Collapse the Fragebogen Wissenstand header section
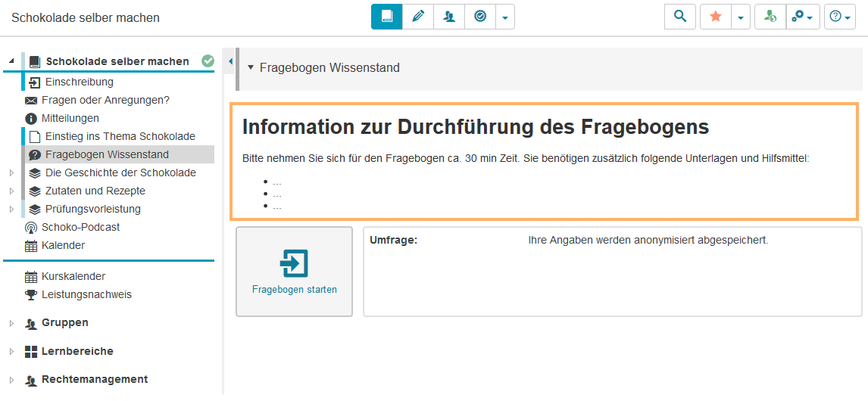Screen dimensions: 868x401 coord(251,67)
